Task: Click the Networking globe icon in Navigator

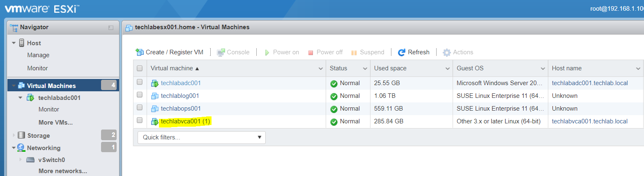Action: (21, 148)
